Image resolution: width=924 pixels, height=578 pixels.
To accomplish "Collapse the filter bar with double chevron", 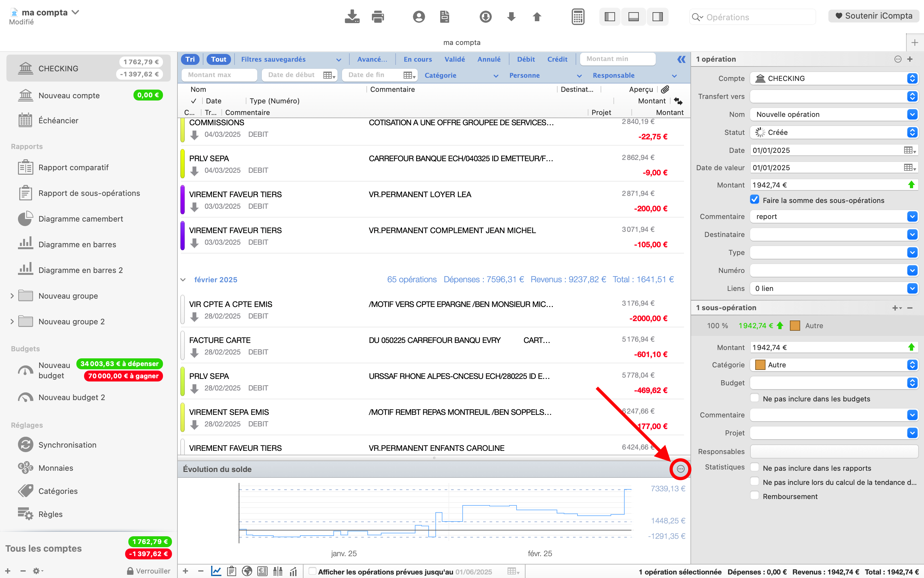I will 681,59.
